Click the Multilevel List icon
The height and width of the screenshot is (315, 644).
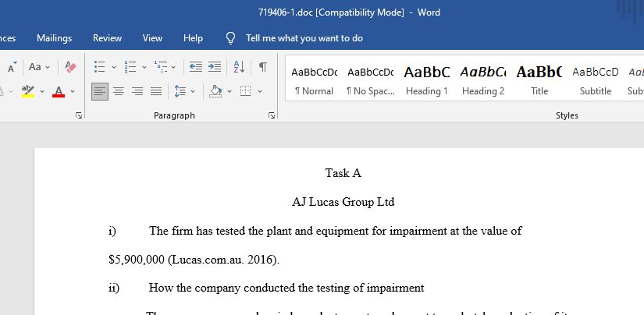(x=161, y=67)
